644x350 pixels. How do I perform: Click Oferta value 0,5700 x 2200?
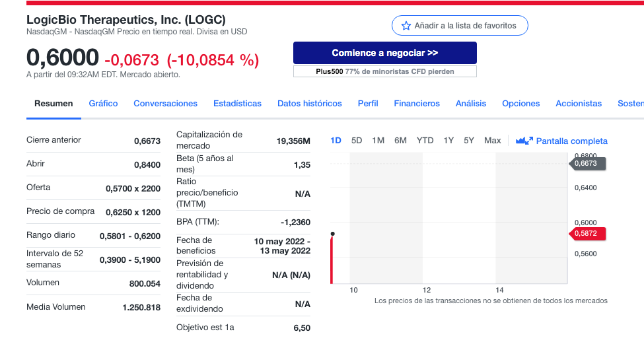click(x=133, y=189)
